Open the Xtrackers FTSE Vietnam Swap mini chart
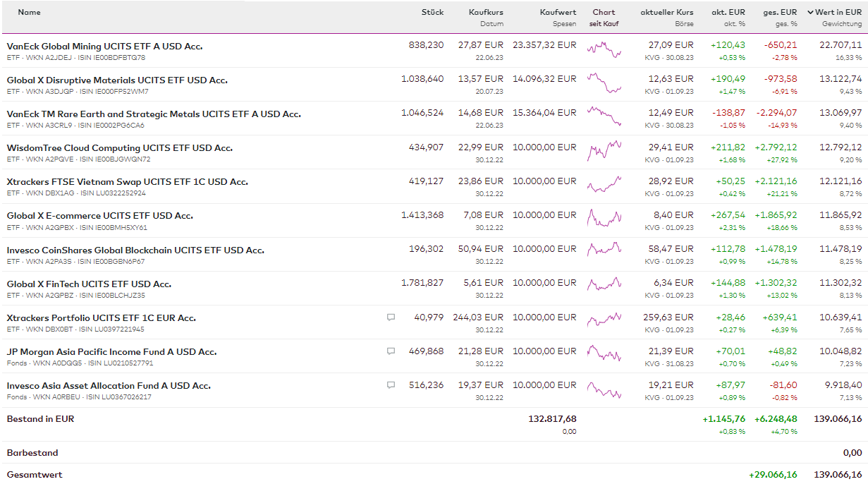Image resolution: width=868 pixels, height=484 pixels. pos(604,186)
